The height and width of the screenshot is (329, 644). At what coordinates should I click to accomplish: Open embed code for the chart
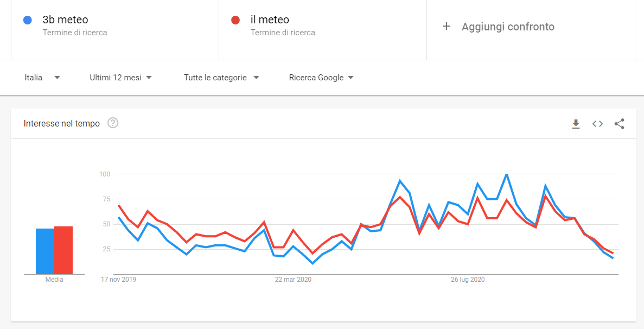click(597, 124)
